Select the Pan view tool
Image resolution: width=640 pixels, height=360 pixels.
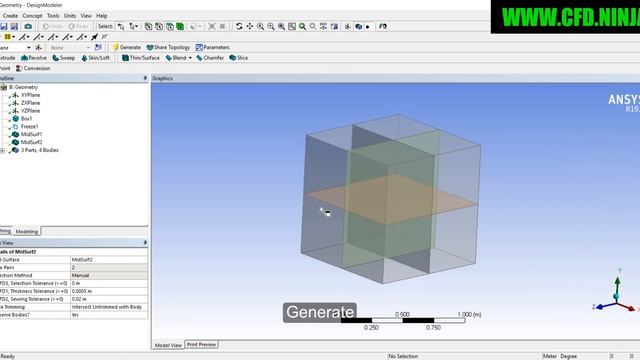[x=250, y=27]
